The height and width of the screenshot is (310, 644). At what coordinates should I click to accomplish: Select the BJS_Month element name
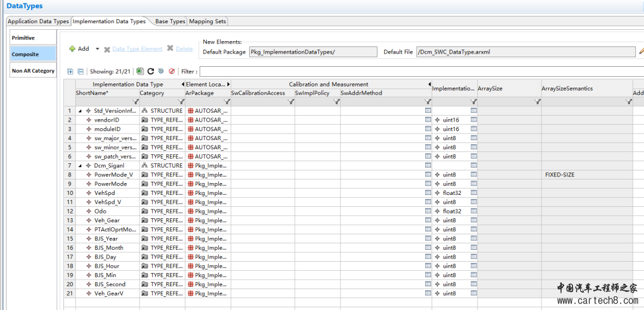pyautogui.click(x=109, y=247)
